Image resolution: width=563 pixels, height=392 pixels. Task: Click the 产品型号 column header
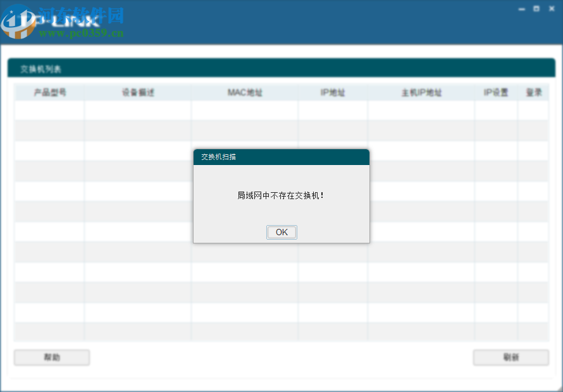(48, 92)
